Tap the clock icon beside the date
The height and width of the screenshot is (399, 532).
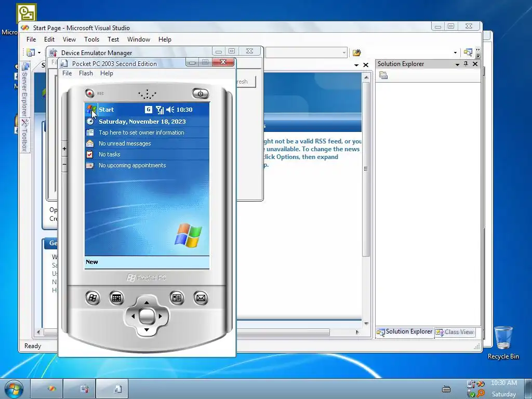coord(90,122)
